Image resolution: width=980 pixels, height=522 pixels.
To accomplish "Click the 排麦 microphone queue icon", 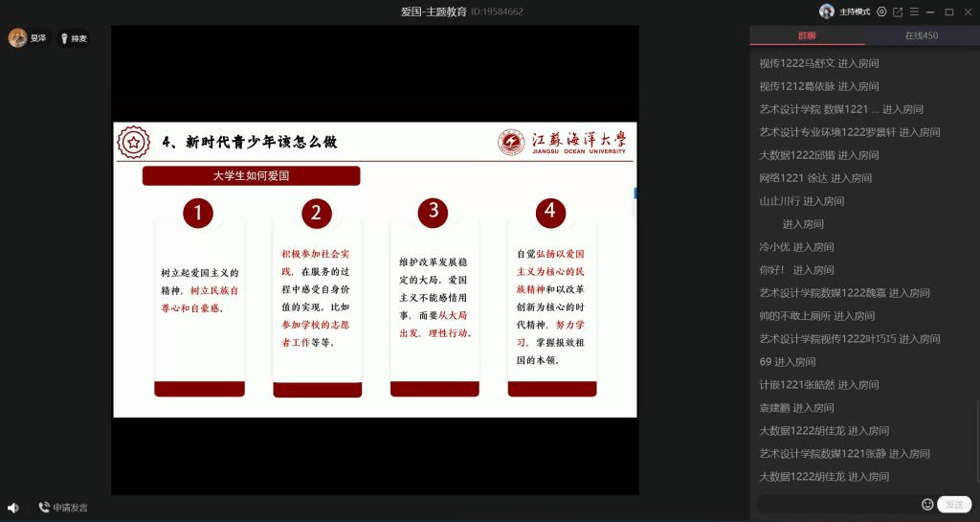I will [65, 39].
